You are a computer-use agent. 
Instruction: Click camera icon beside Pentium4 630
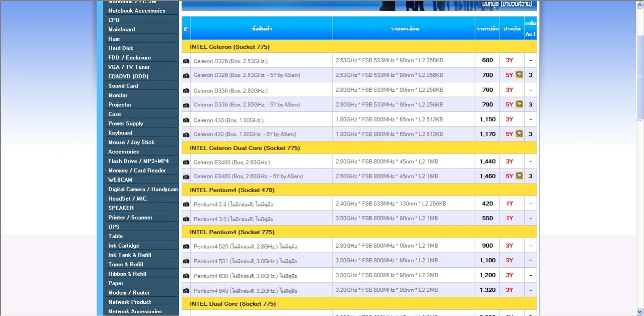(x=186, y=275)
